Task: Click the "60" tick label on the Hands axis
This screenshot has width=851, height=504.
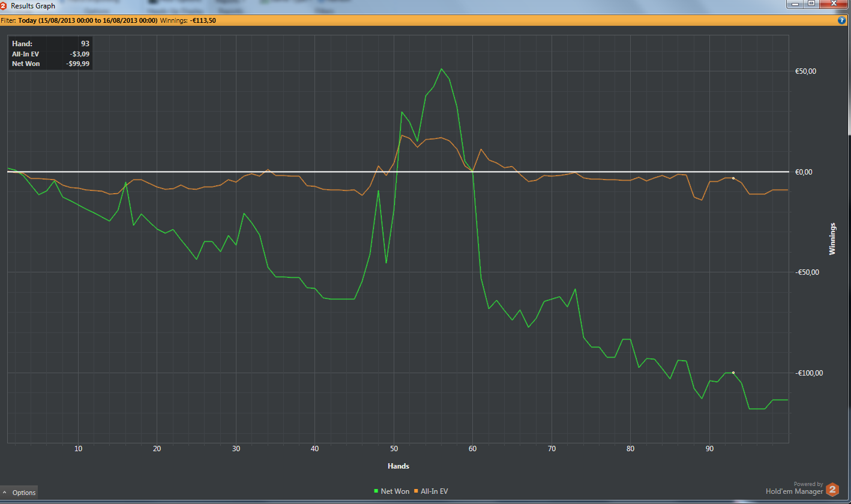Action: (x=472, y=449)
